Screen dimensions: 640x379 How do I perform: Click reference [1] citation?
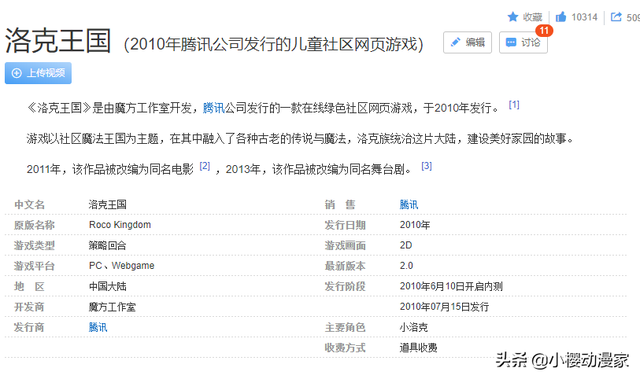click(514, 105)
